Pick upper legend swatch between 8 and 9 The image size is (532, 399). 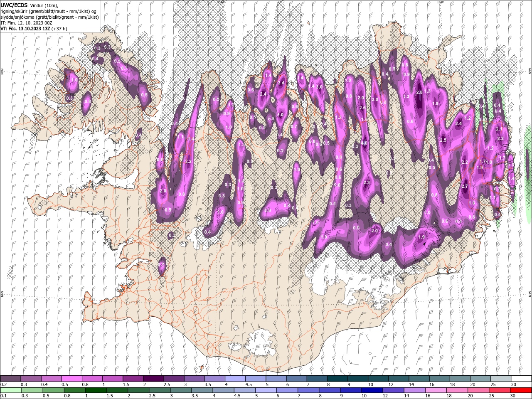click(337, 379)
